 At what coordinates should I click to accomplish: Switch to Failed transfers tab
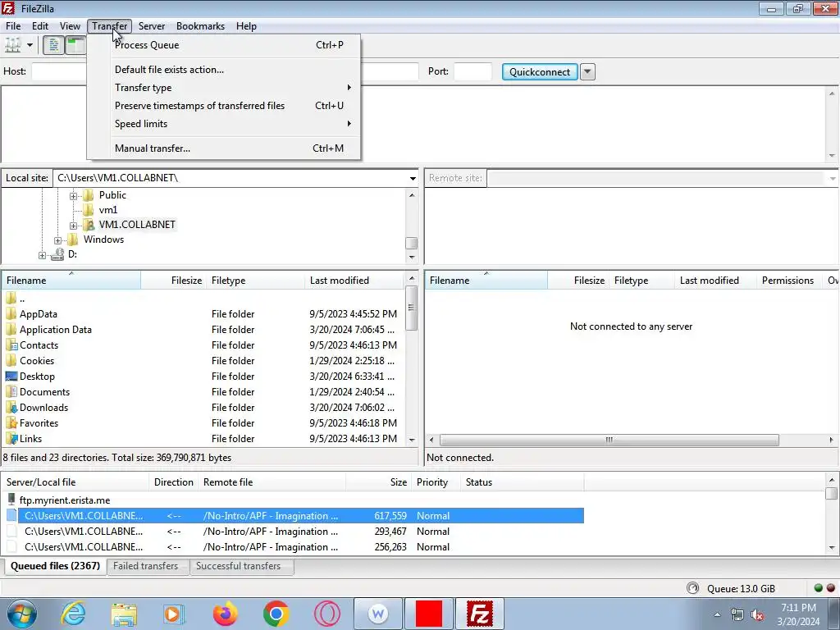(x=148, y=566)
